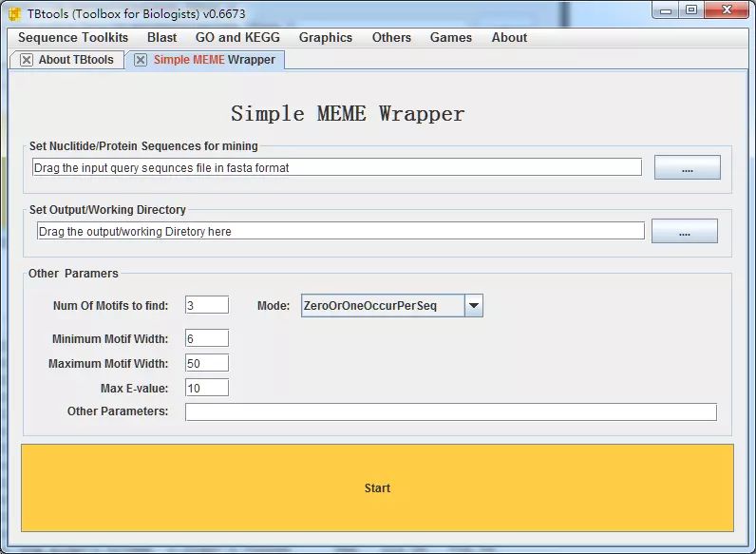Expand the Mode dropdown arrow
Image resolution: width=756 pixels, height=554 pixels.
474,306
